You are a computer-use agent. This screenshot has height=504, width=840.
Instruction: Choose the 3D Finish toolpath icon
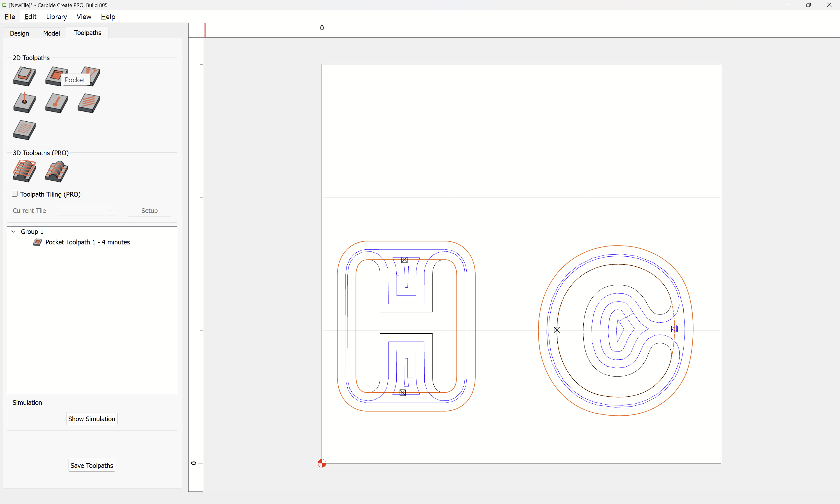pyautogui.click(x=56, y=171)
